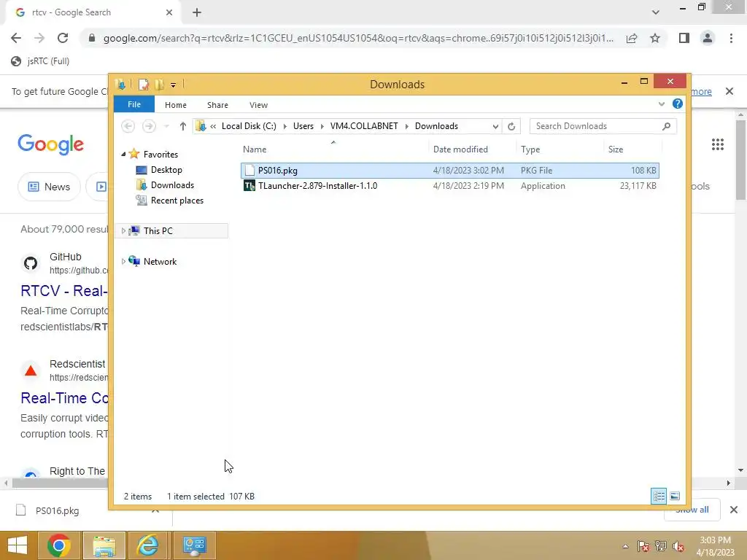The width and height of the screenshot is (747, 560).
Task: Click the share icon in Chrome's address bar
Action: pyautogui.click(x=632, y=39)
